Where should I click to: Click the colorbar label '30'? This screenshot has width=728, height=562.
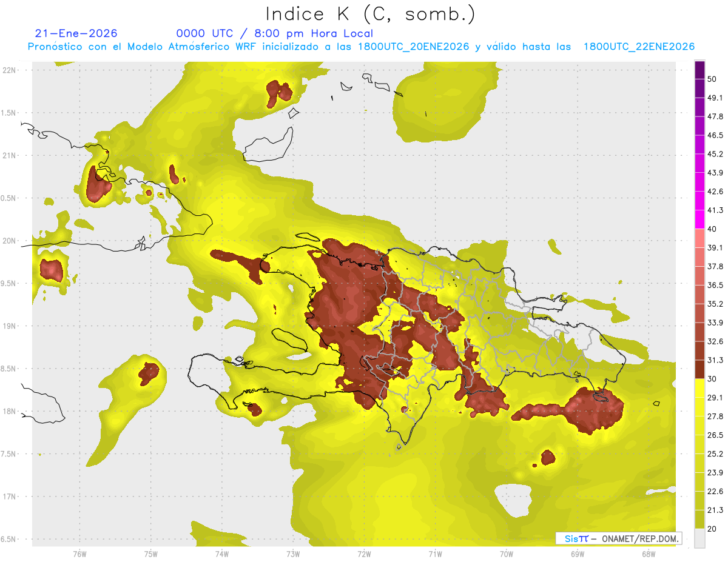click(712, 379)
